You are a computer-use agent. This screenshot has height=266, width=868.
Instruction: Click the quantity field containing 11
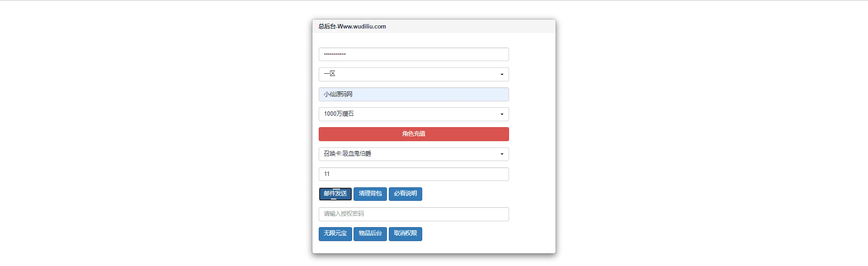[x=414, y=174]
